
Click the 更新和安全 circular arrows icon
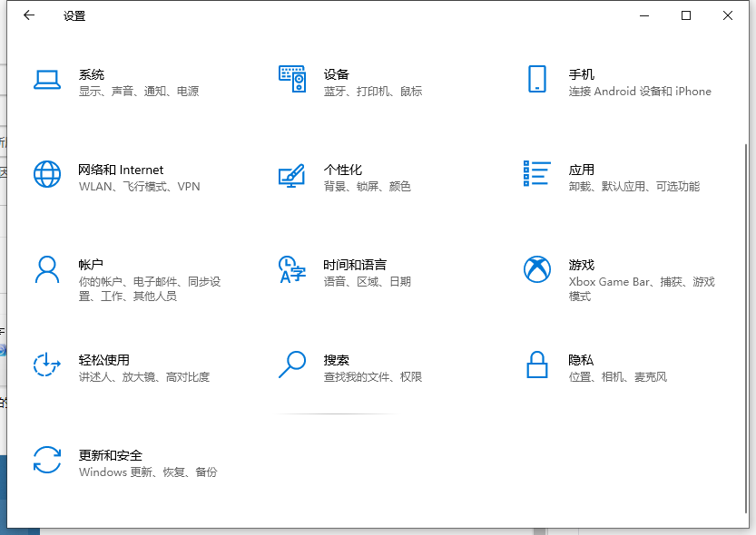click(x=46, y=460)
